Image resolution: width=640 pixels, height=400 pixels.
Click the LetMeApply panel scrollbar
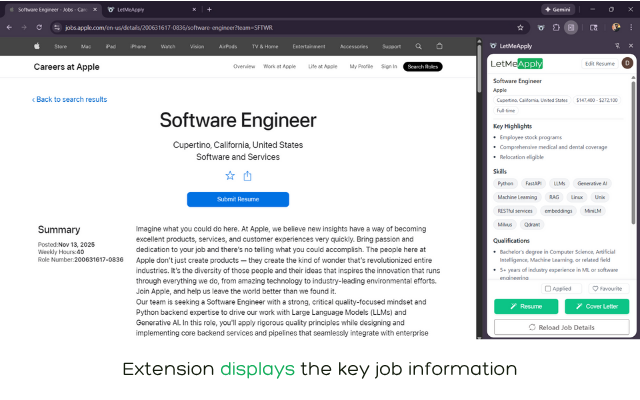tap(633, 151)
